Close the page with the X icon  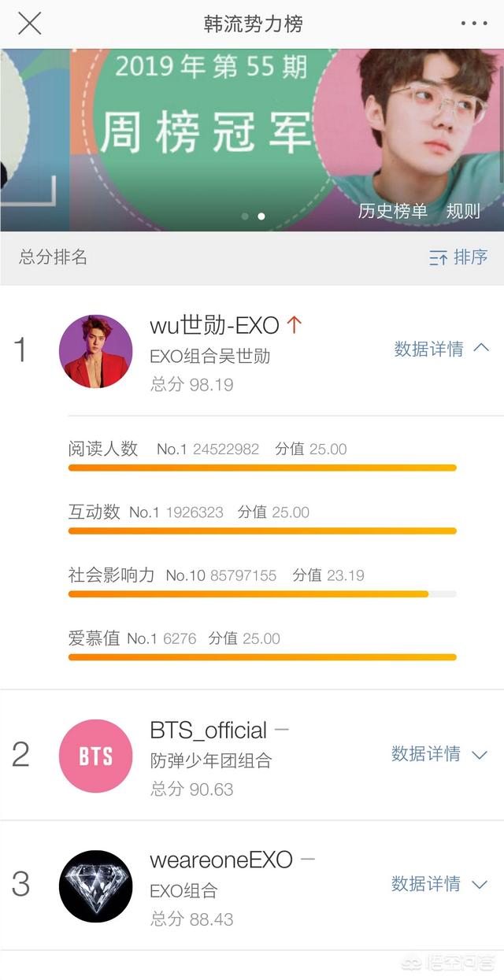pyautogui.click(x=30, y=24)
